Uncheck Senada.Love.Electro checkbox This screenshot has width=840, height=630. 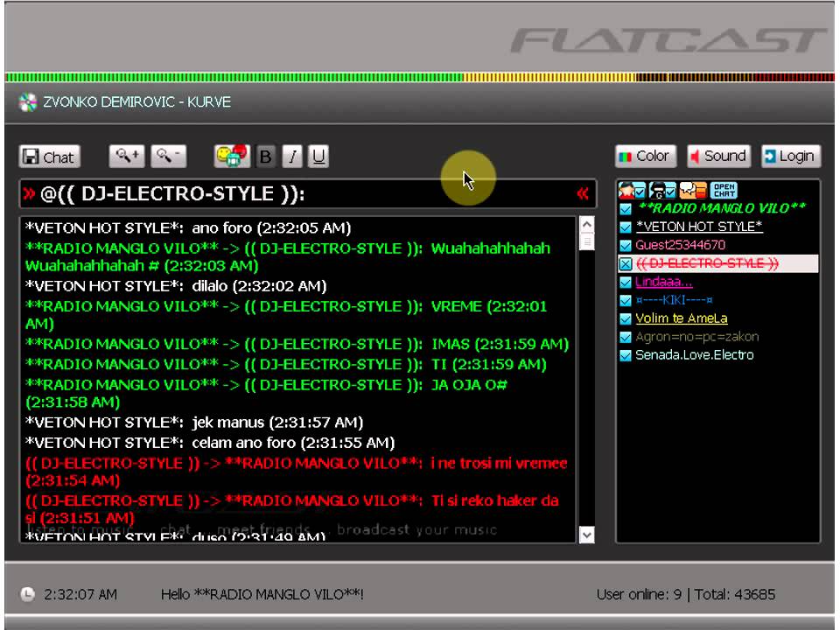[625, 355]
